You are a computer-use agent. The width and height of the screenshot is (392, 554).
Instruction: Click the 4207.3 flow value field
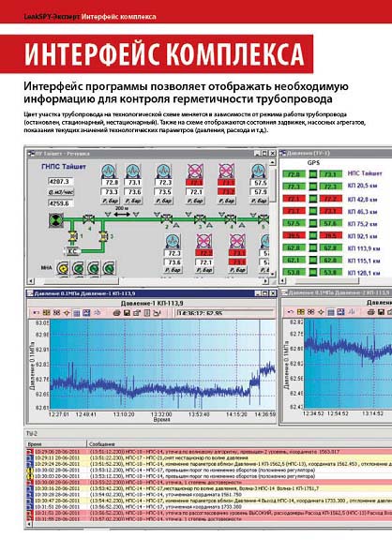60,182
